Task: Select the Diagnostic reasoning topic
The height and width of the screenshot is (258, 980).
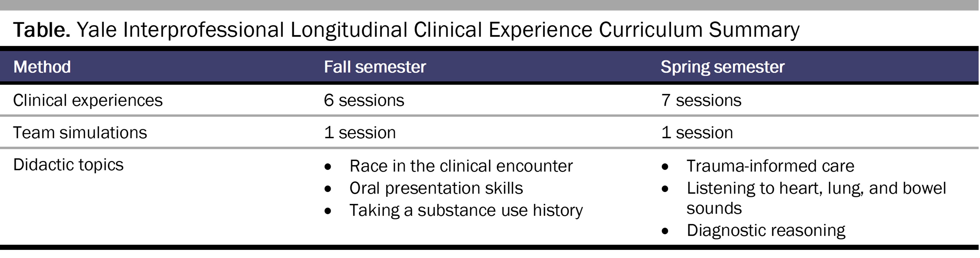Action: point(765,230)
